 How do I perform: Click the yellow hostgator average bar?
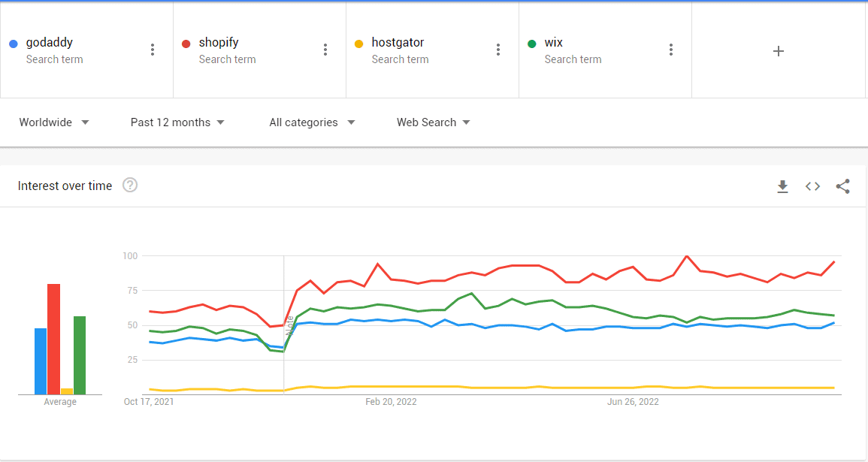pyautogui.click(x=67, y=391)
